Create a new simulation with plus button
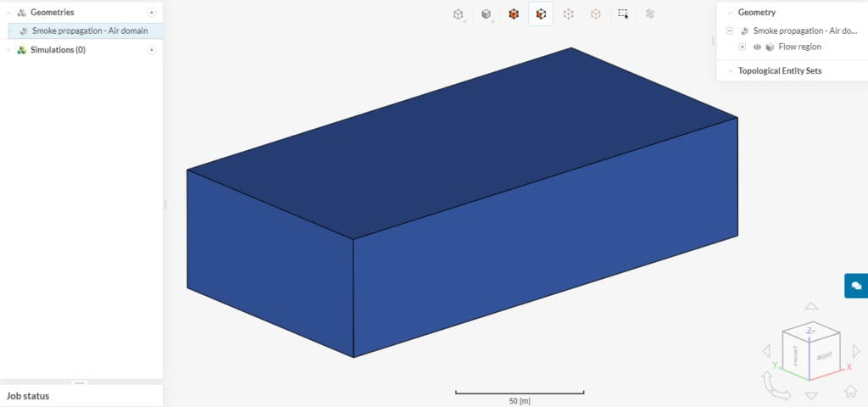The height and width of the screenshot is (407, 868). [x=152, y=50]
